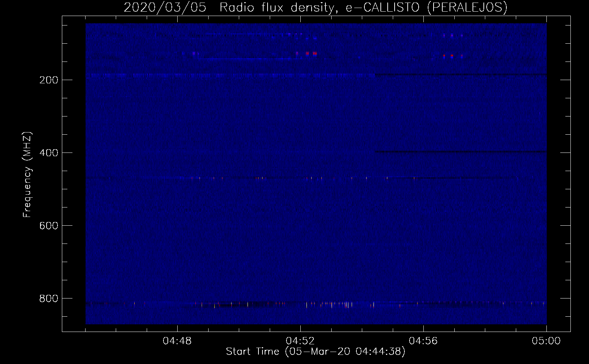The width and height of the screenshot is (589, 364).
Task: Click the 04:52 time tick label
Action: pos(300,341)
